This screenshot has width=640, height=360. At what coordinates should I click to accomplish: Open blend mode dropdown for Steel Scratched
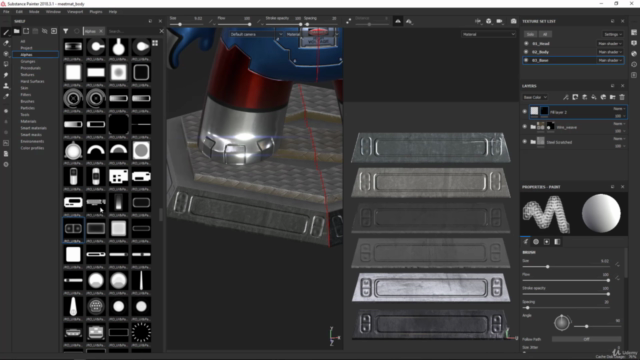tap(619, 139)
